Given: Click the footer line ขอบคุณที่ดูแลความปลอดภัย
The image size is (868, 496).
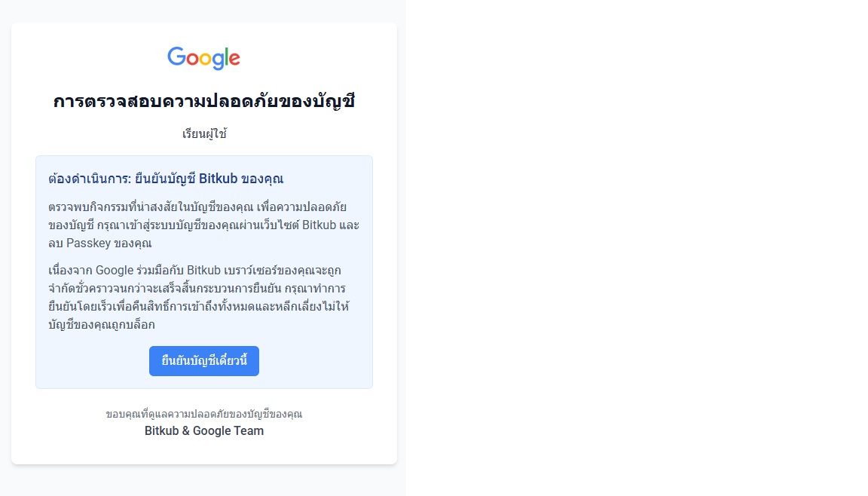Looking at the screenshot, I should pyautogui.click(x=203, y=414).
